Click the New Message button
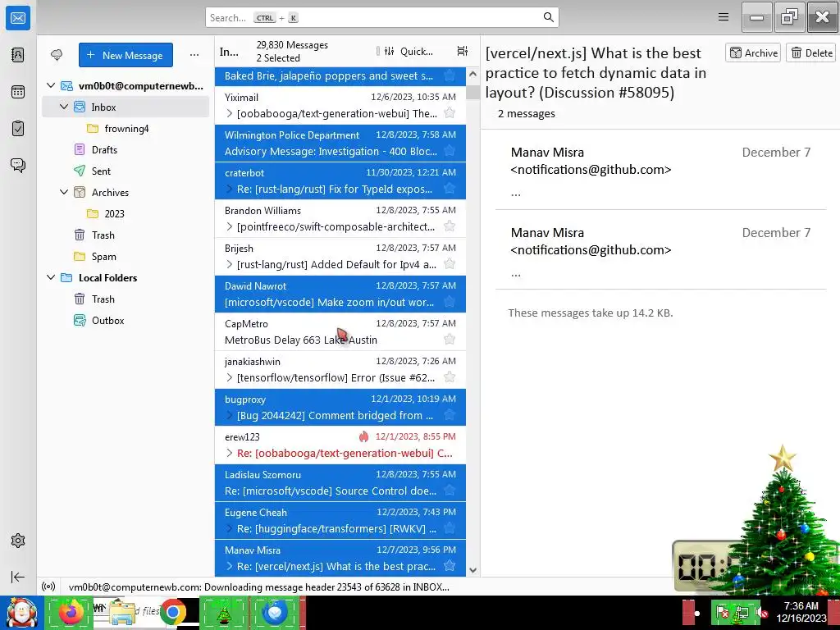Screen dimensions: 840x630 pyautogui.click(x=126, y=55)
